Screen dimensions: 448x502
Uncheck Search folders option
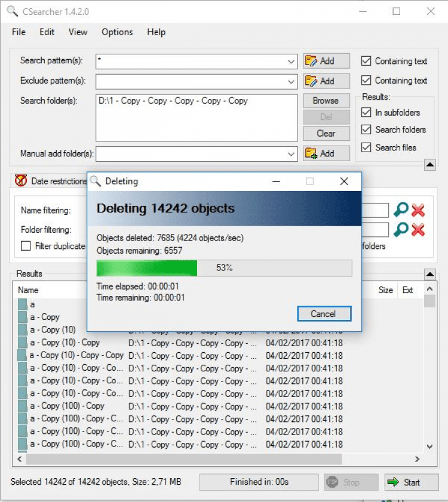point(366,130)
